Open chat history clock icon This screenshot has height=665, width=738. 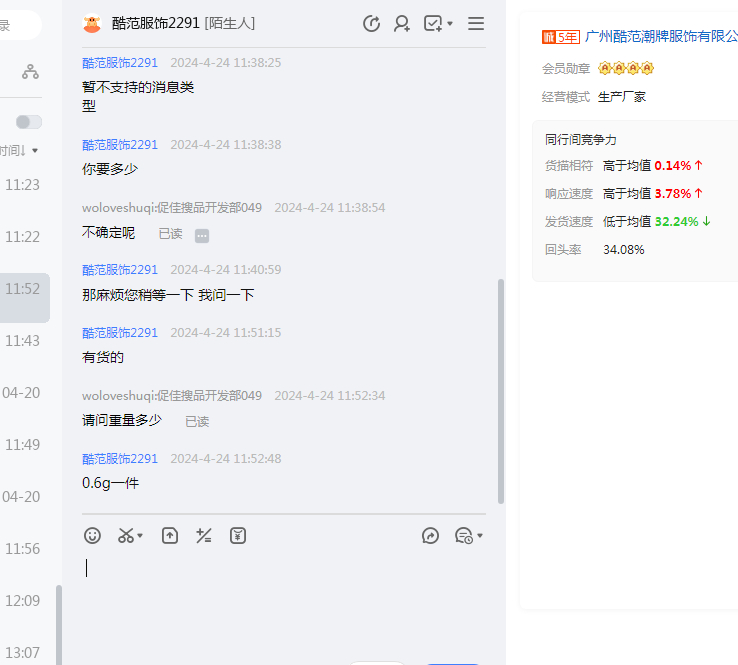click(371, 23)
